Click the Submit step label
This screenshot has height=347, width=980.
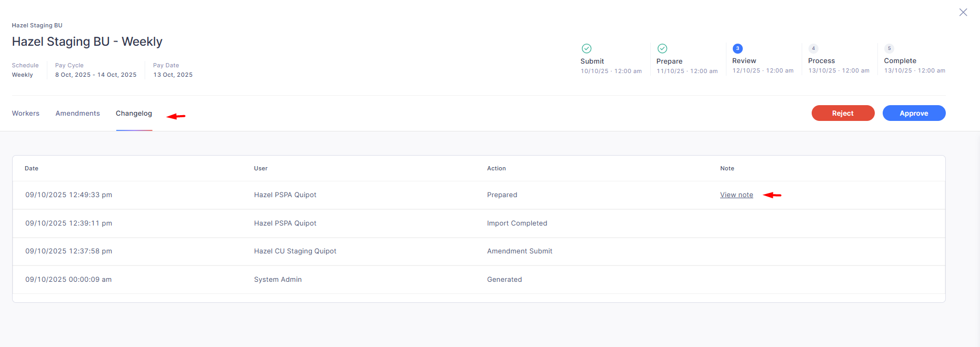(x=592, y=62)
